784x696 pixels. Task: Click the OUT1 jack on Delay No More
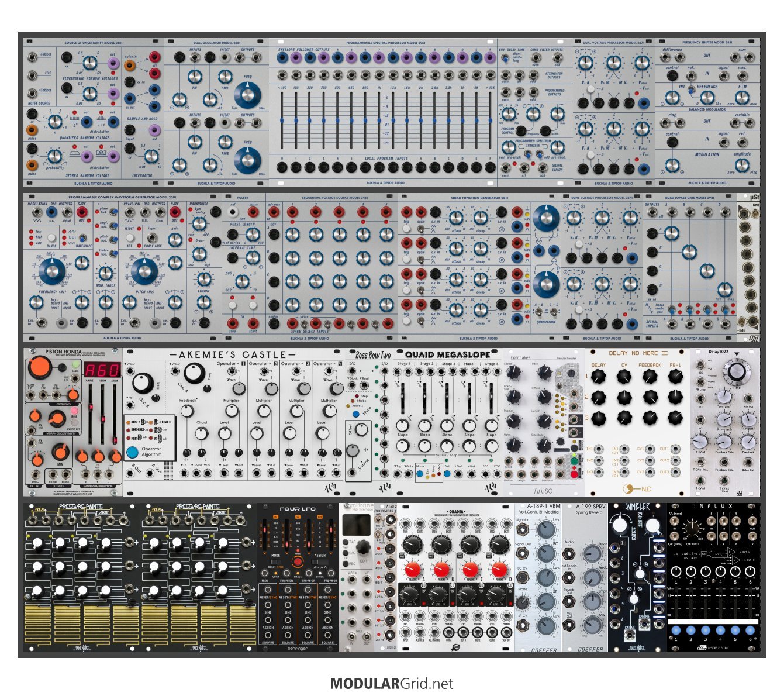pos(676,449)
